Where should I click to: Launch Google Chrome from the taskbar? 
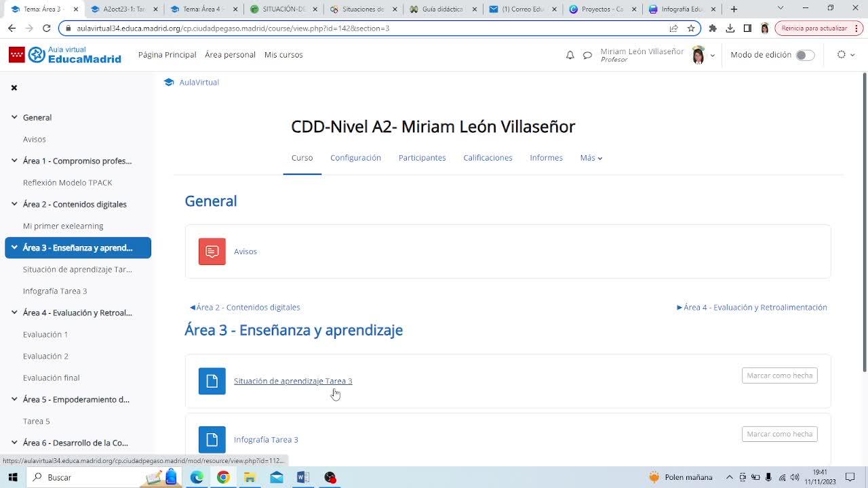click(x=223, y=477)
